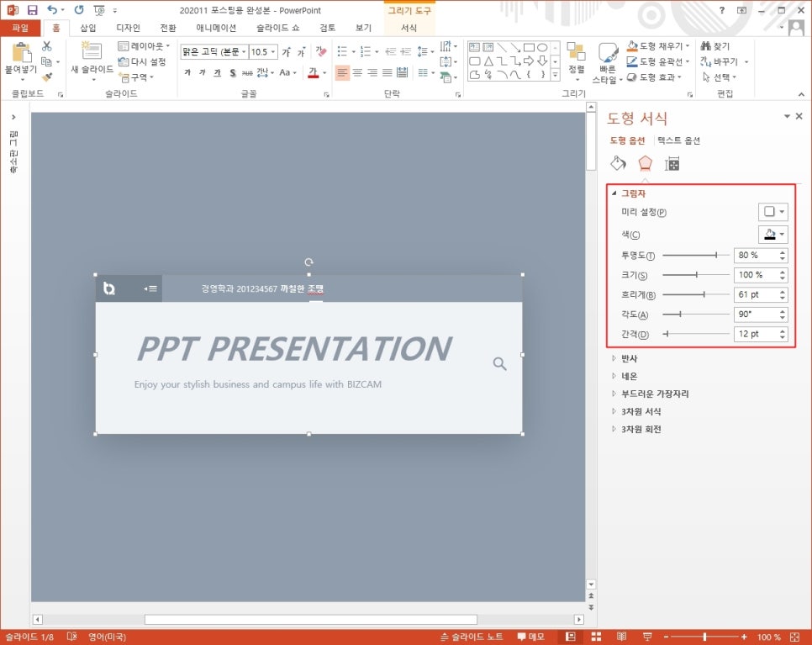Insert a new slide (새 슬라이드) icon

coord(92,52)
